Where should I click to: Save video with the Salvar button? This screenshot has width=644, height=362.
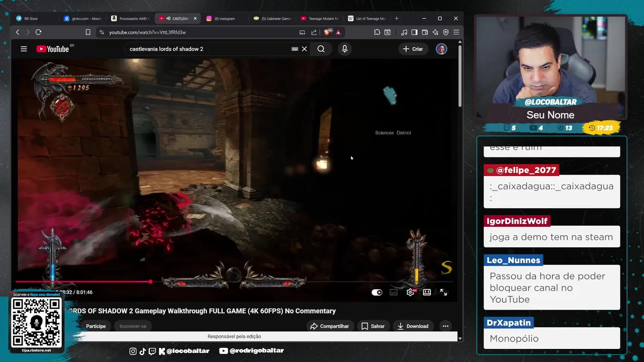(373, 326)
